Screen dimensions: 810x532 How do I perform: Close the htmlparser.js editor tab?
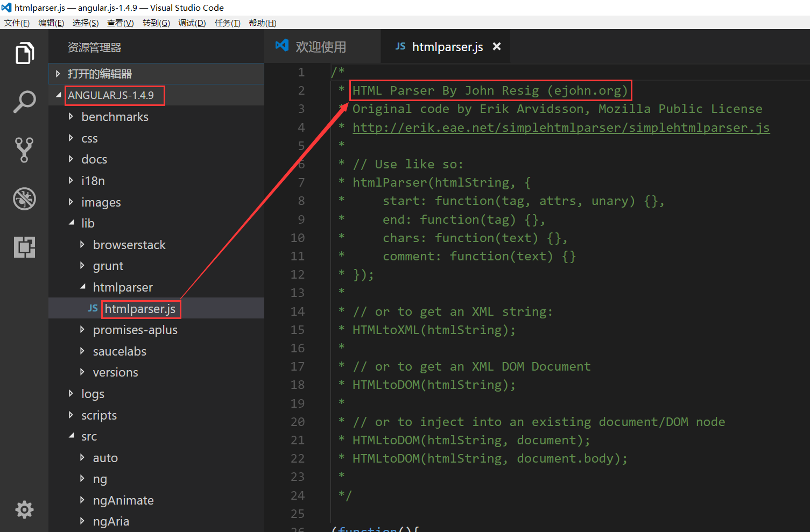tap(497, 46)
